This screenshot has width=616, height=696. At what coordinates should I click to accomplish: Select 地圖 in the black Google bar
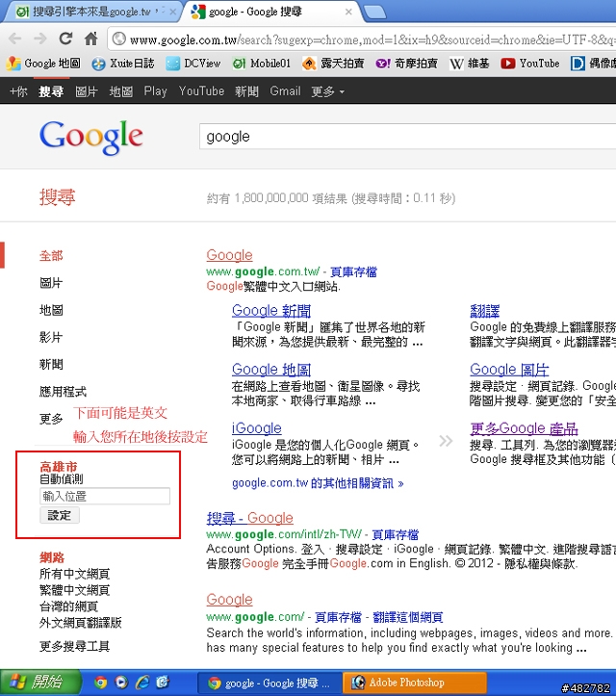coord(120,91)
